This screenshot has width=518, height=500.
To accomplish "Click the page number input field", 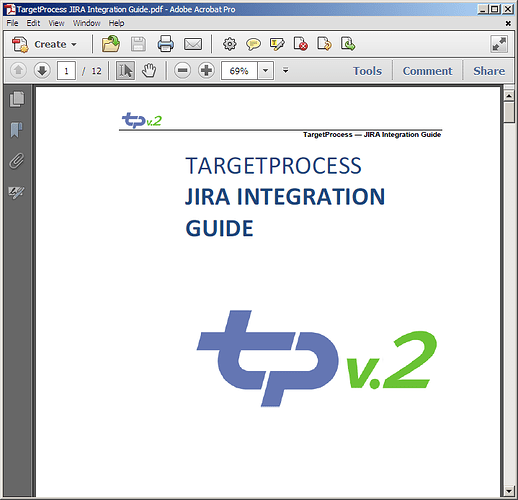I will [66, 71].
